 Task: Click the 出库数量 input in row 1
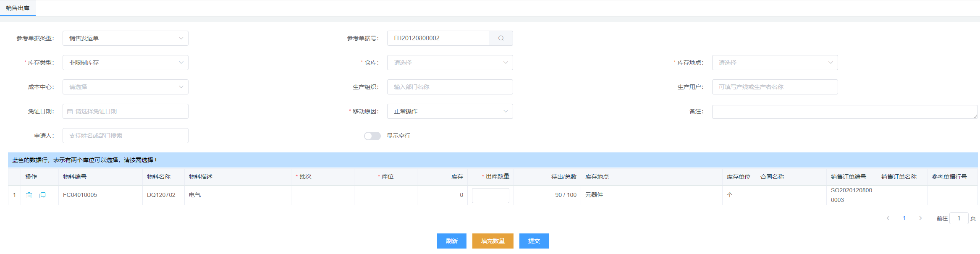pos(490,196)
